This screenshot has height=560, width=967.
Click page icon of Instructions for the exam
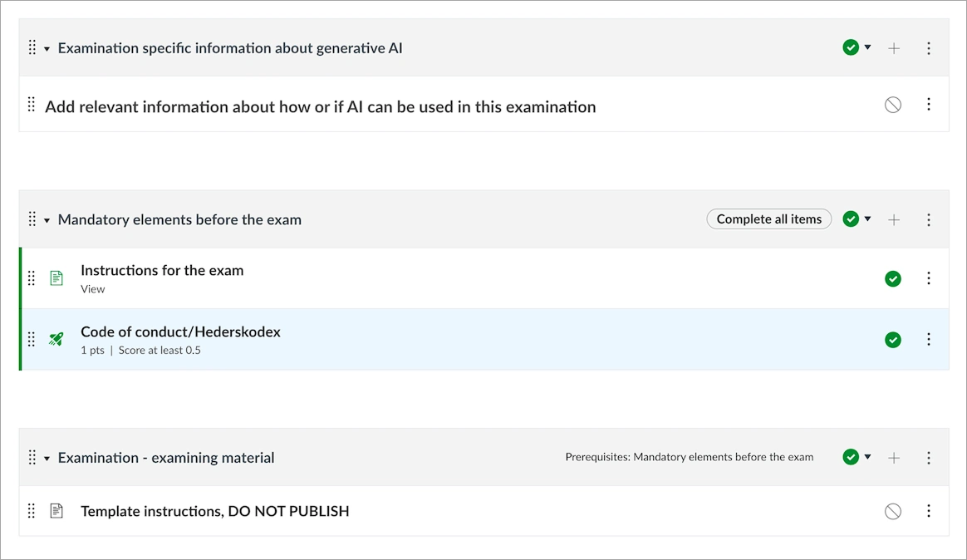coord(56,278)
